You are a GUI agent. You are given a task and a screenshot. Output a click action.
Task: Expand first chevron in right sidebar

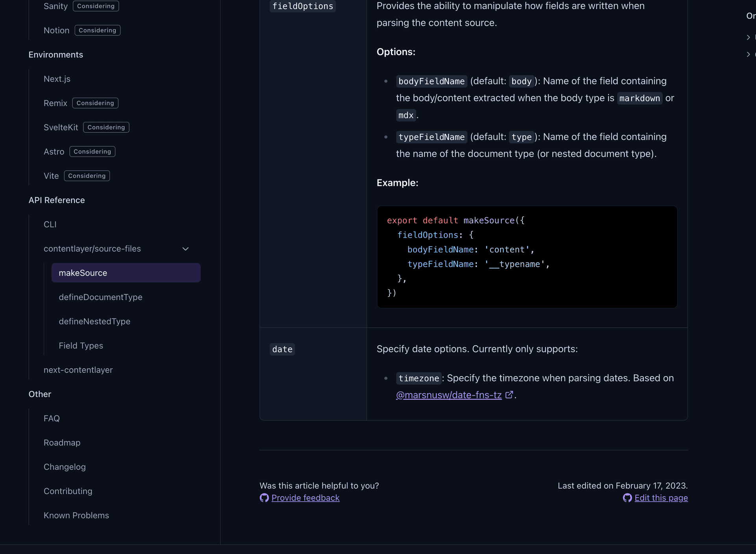pos(748,37)
